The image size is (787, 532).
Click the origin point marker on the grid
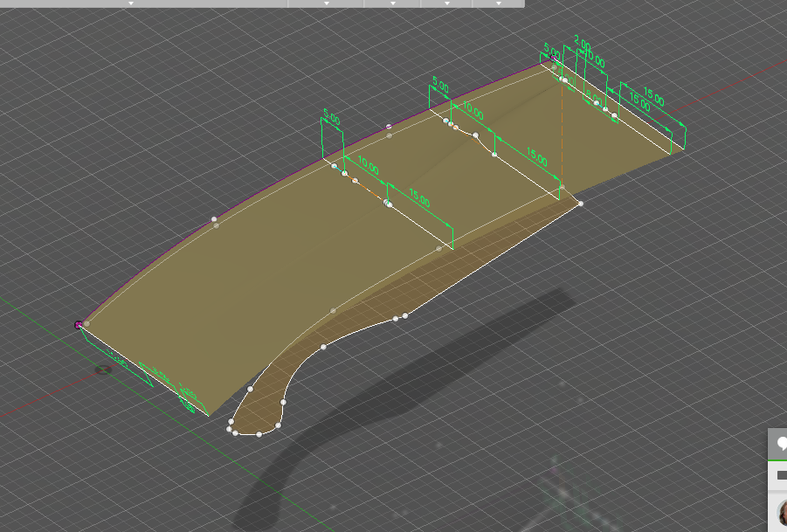coord(103,370)
